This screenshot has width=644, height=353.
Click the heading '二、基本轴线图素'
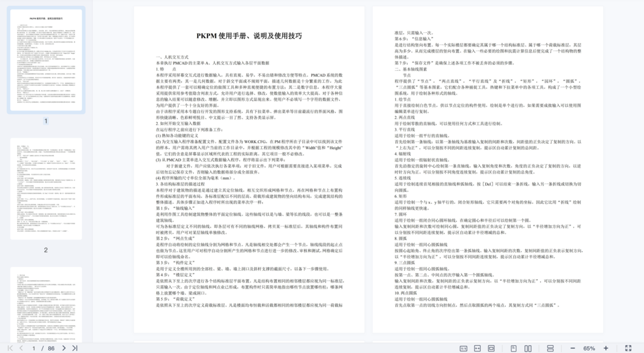click(x=411, y=69)
